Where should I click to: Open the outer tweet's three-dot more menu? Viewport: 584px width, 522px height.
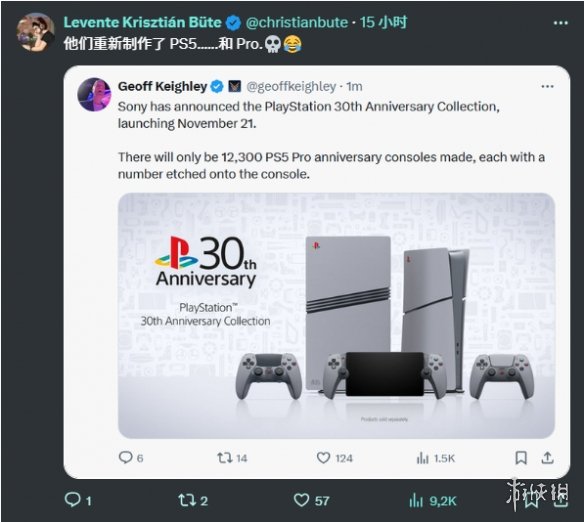click(561, 23)
